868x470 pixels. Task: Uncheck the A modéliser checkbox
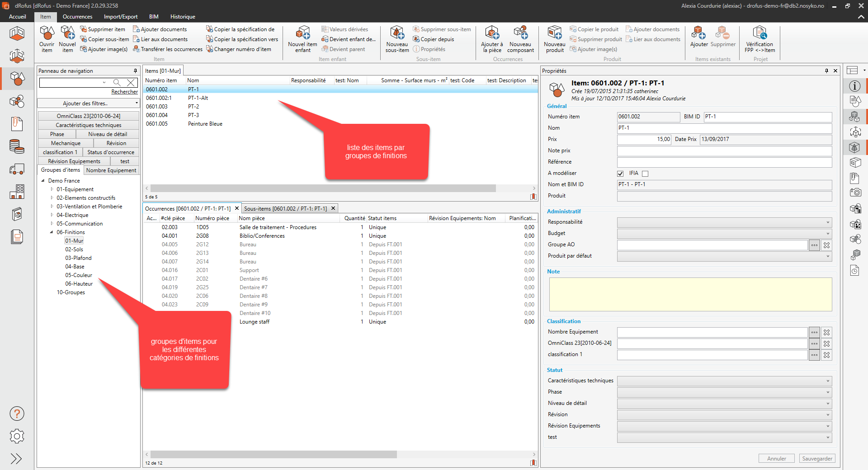pos(620,174)
